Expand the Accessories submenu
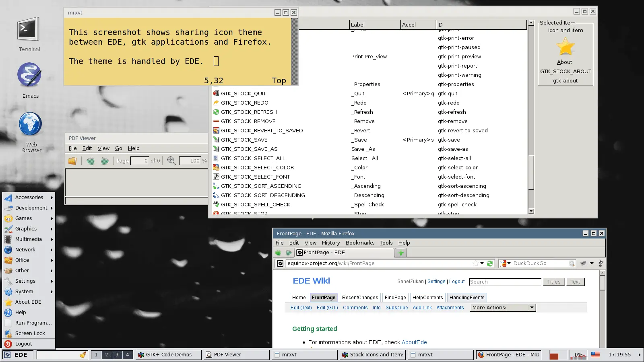Viewport: 644px width, 362px height. pyautogui.click(x=29, y=197)
